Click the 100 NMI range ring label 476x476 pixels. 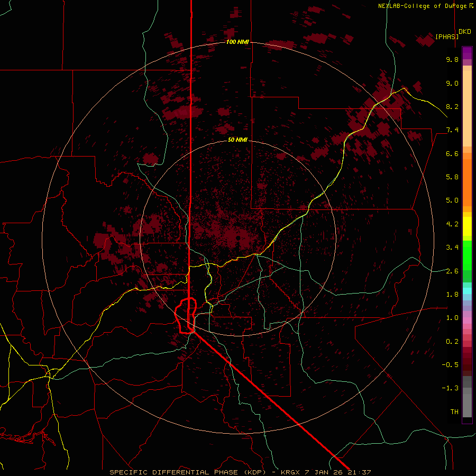[x=237, y=42]
